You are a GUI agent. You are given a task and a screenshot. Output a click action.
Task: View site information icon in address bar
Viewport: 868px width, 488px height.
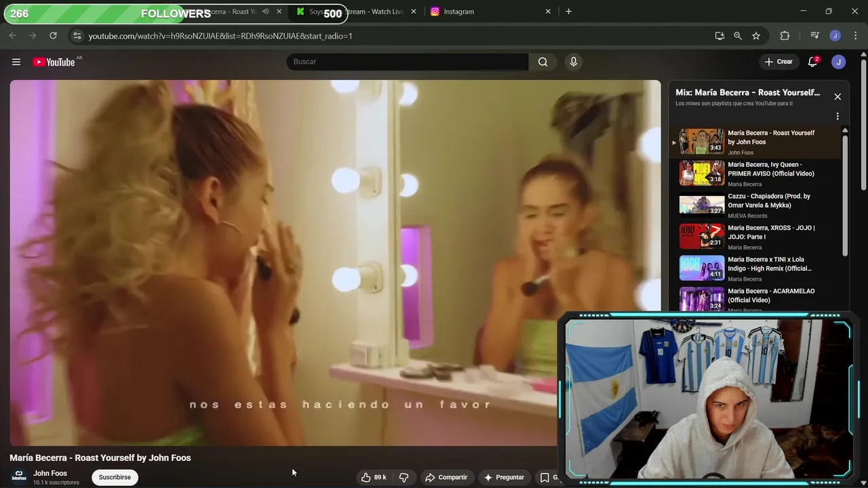click(77, 36)
